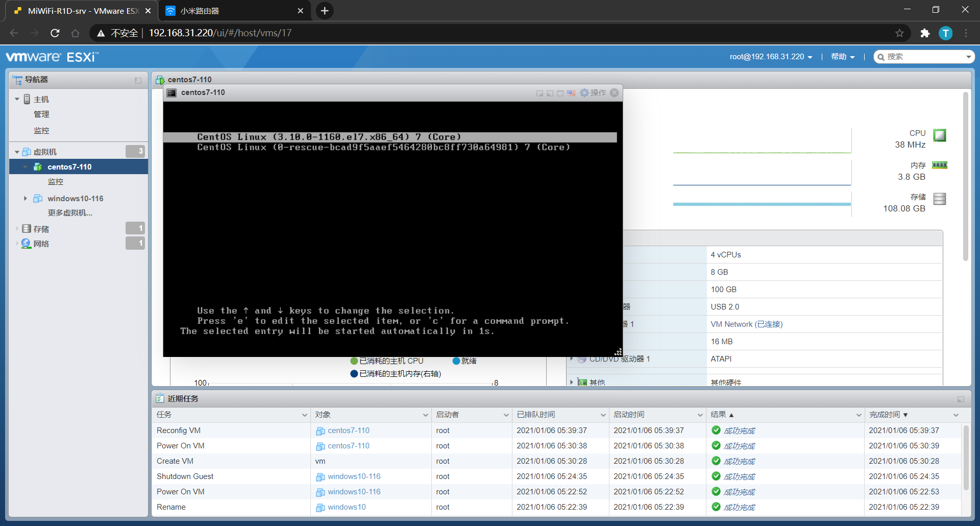
Task: Click the main panel vertical scrollbar
Action: pos(965,176)
